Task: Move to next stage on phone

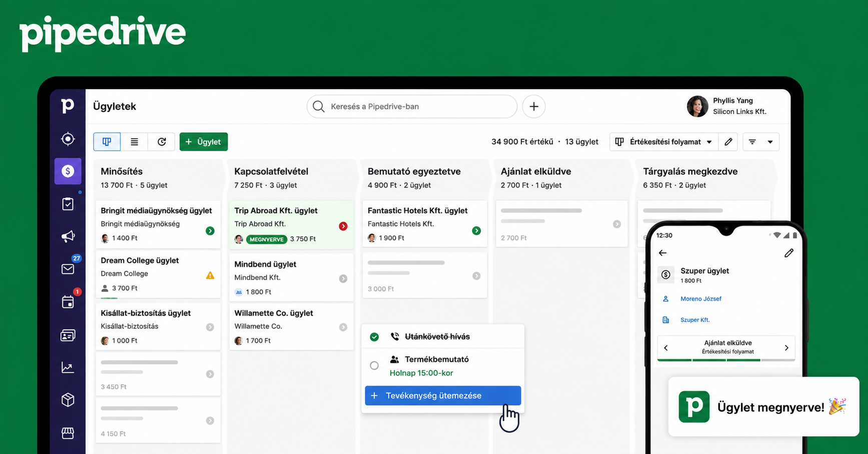Action: (786, 347)
